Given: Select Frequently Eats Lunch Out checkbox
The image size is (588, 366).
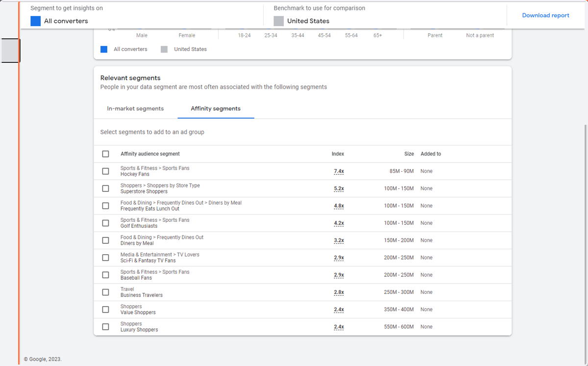Looking at the screenshot, I should coord(105,206).
